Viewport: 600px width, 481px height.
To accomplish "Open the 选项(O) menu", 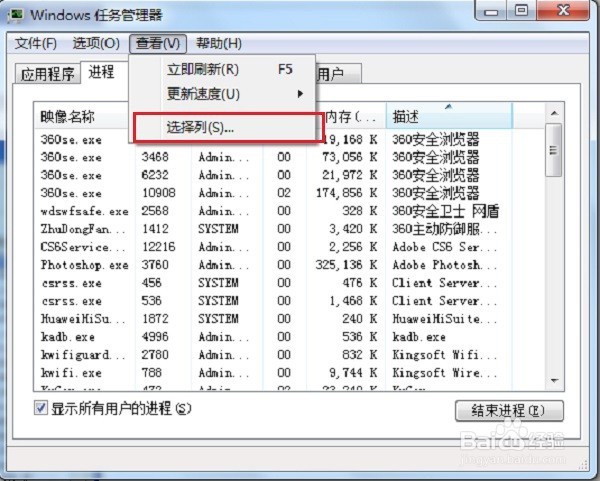I will coord(96,43).
